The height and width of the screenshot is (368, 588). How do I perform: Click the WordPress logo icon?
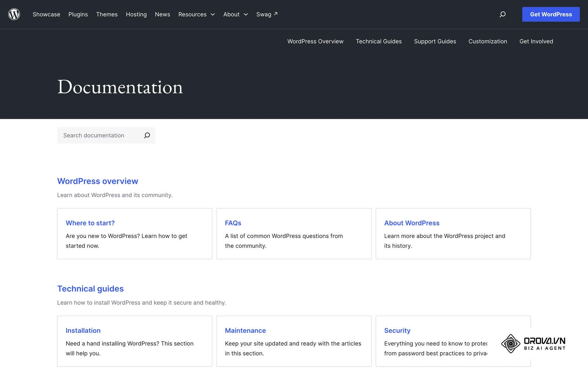(14, 14)
